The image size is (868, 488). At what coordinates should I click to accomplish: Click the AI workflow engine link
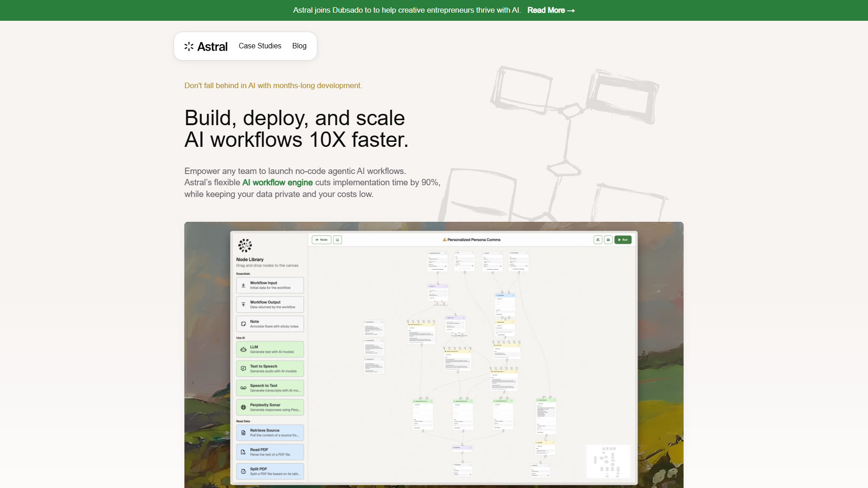(278, 183)
